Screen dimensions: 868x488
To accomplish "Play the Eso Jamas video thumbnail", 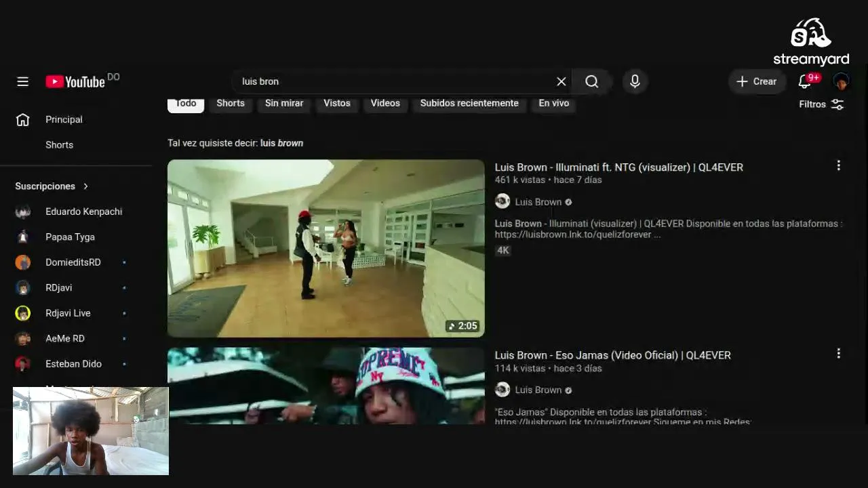I will [326, 386].
